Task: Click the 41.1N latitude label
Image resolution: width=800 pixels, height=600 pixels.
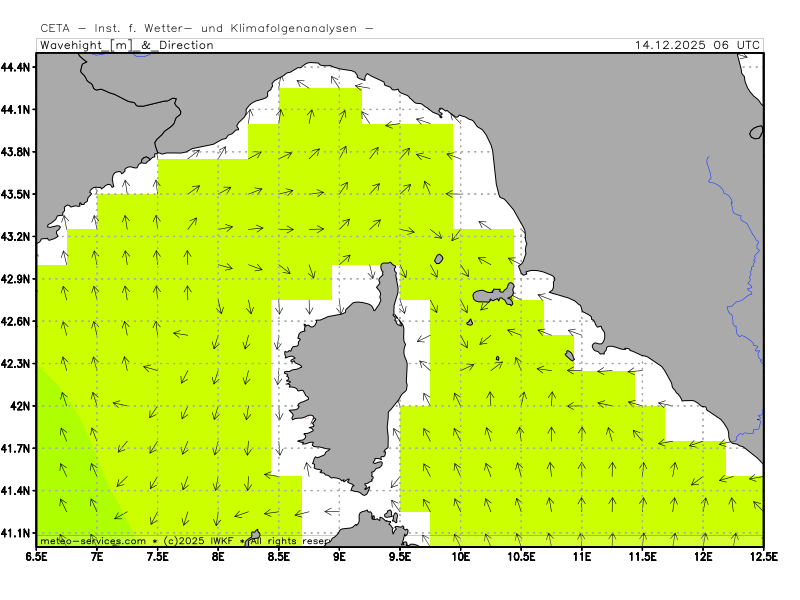Action: point(17,533)
